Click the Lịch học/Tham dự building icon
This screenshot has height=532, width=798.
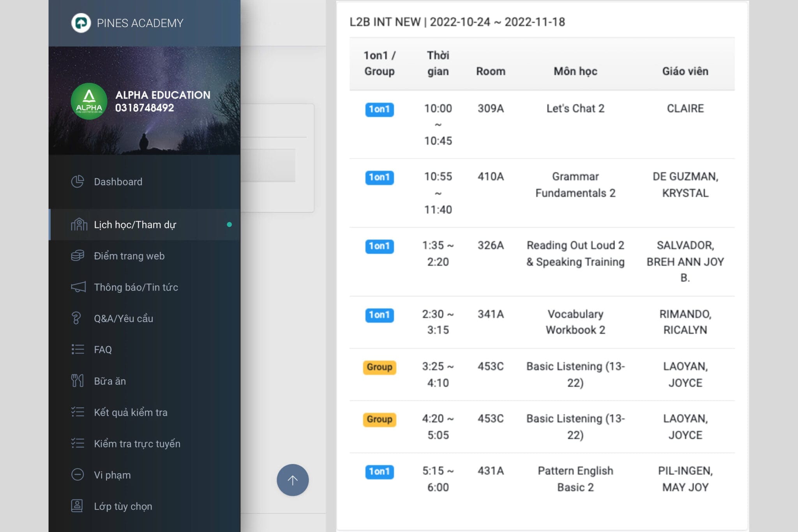79,224
